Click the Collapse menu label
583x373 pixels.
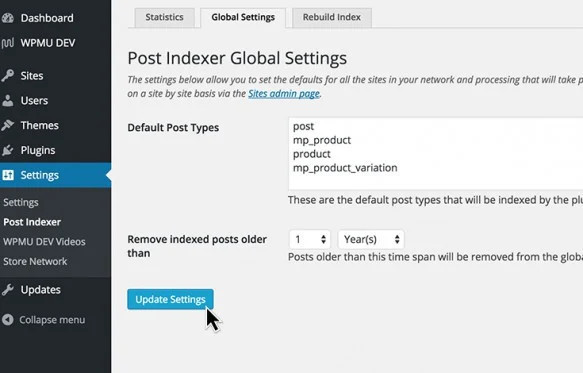[52, 320]
